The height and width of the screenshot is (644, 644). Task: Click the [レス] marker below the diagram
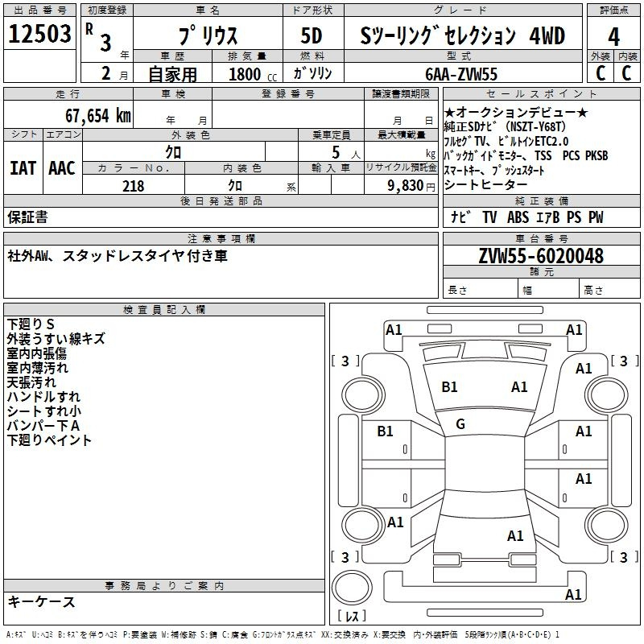pos(352,617)
